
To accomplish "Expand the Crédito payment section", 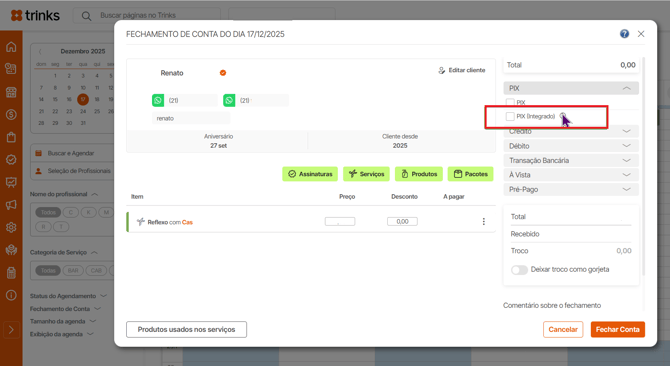I will [x=571, y=132].
